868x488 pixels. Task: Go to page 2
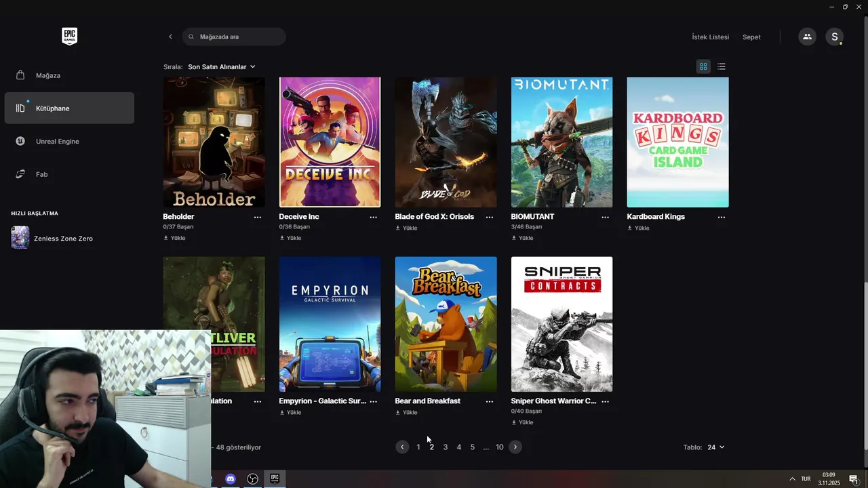[x=432, y=447]
